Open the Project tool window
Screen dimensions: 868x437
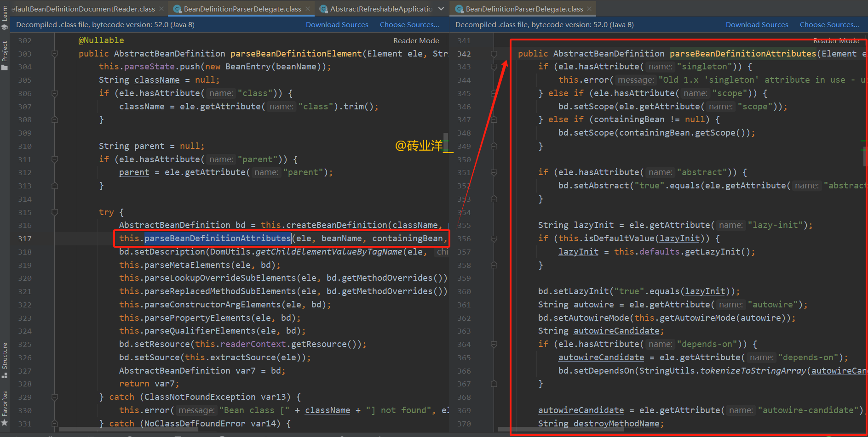click(x=5, y=55)
